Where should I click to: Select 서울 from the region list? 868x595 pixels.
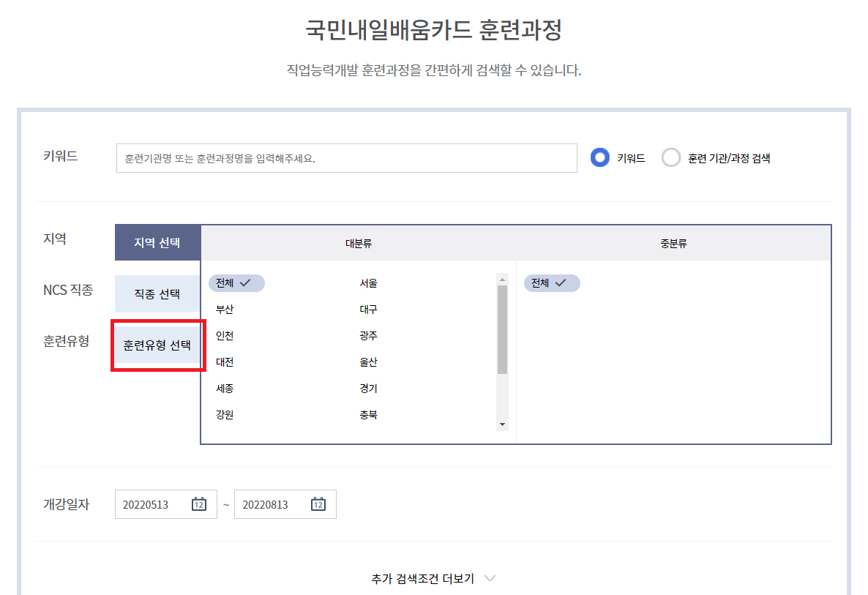[370, 282]
